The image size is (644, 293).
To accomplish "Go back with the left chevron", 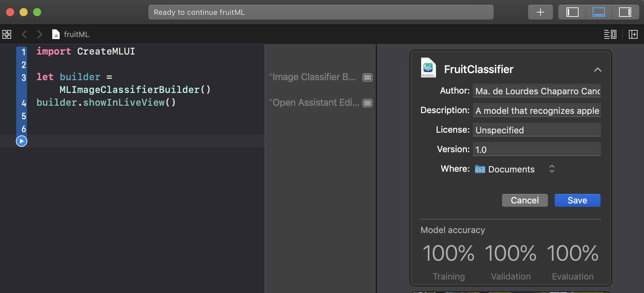I will [24, 34].
